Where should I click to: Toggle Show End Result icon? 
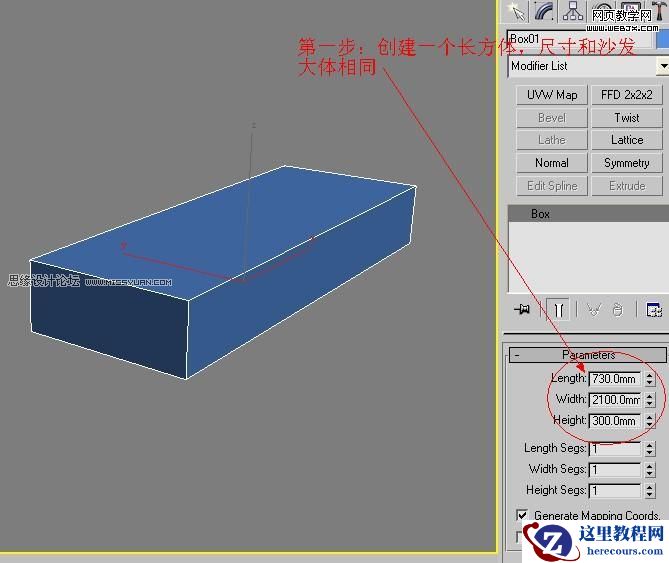(558, 309)
